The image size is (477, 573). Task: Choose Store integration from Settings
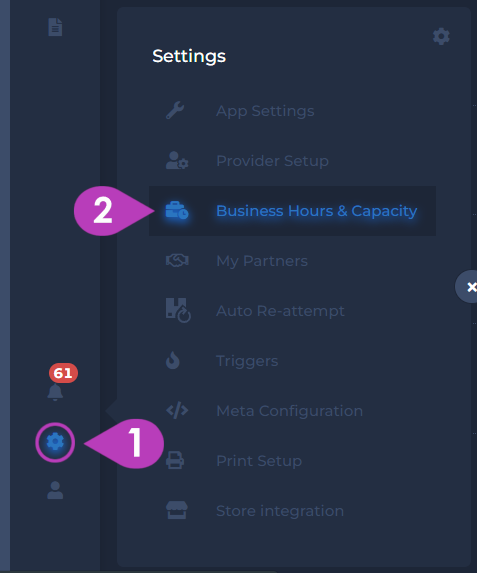click(280, 511)
